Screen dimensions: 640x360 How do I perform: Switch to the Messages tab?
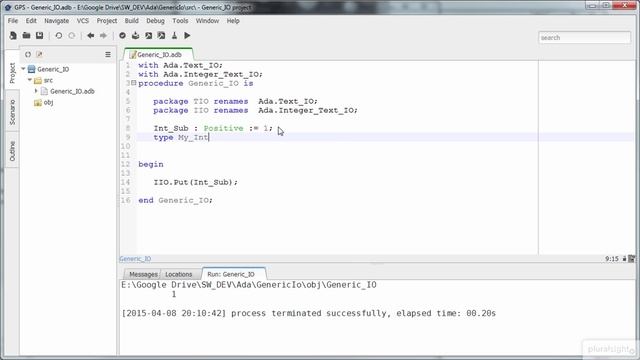142,274
